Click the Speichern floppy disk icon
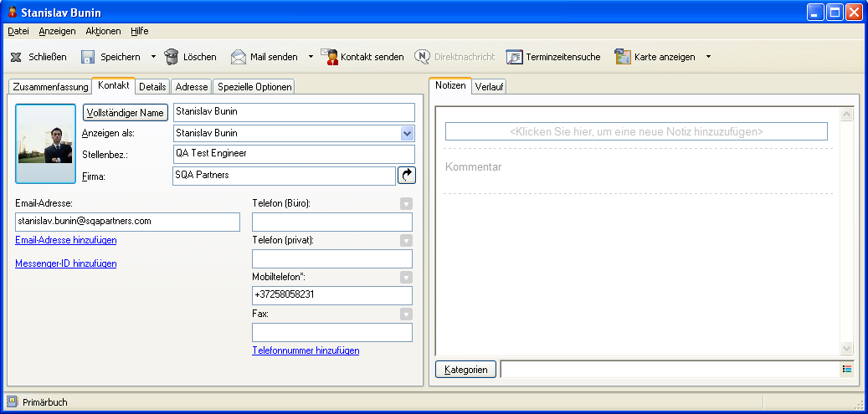The width and height of the screenshot is (868, 414). (88, 57)
